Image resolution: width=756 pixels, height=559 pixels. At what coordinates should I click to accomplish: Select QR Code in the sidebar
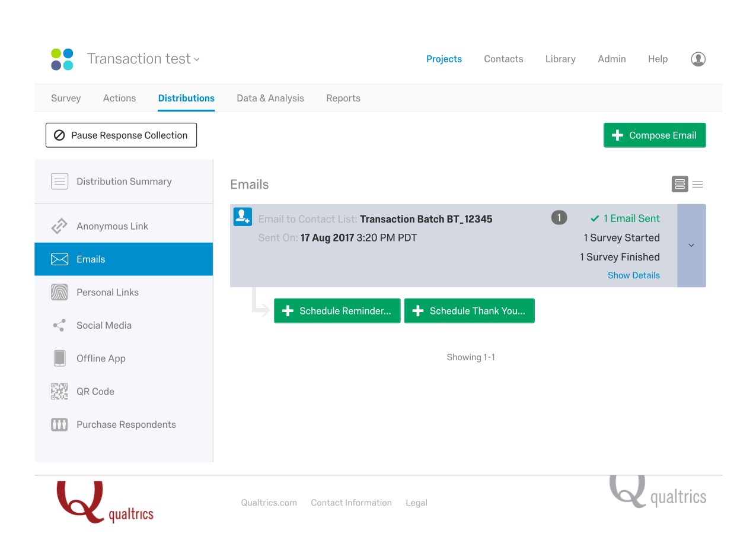[124, 391]
